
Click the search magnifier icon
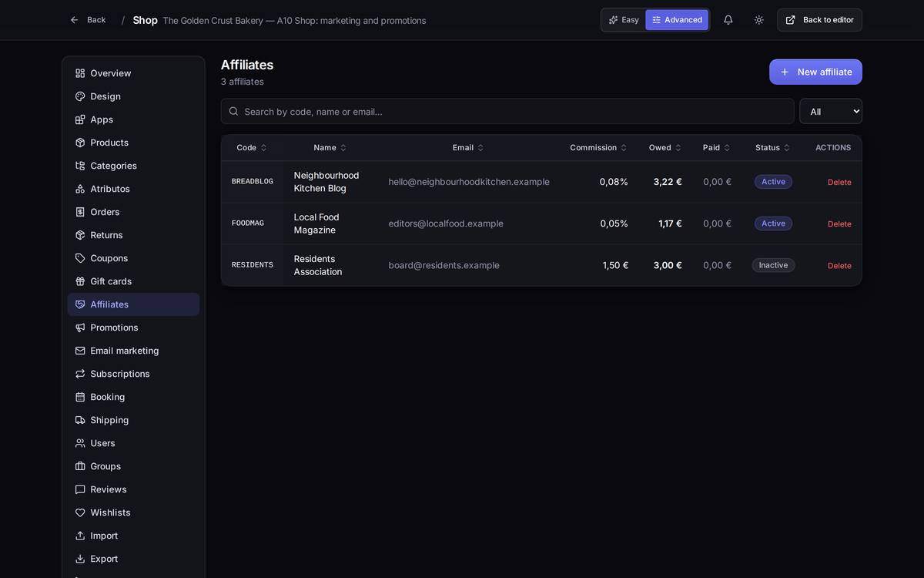[233, 111]
